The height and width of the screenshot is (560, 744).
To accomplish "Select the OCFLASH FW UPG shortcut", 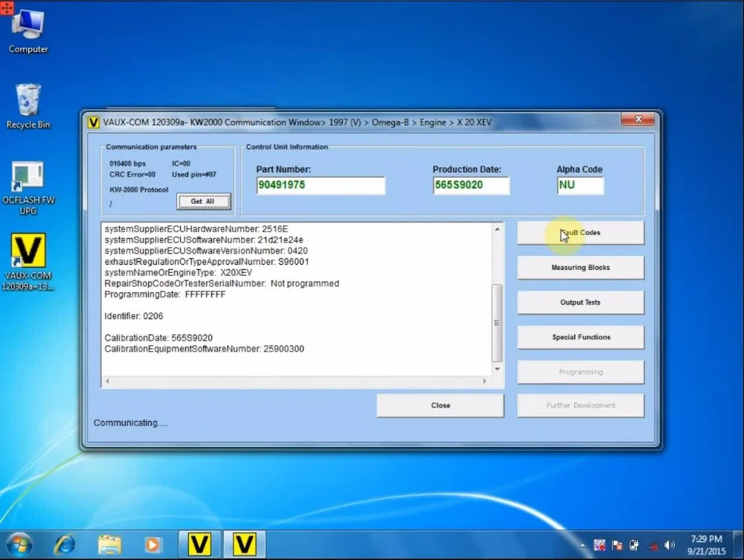I will (x=28, y=187).
